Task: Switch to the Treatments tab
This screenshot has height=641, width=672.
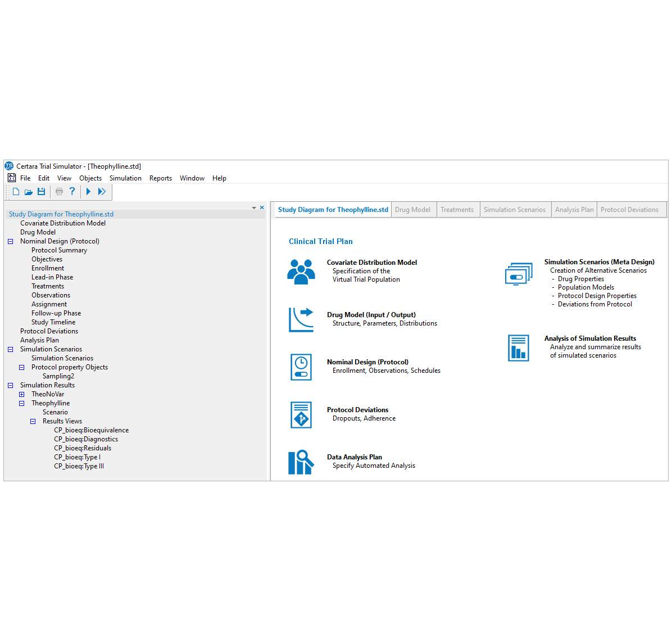Action: [x=457, y=210]
